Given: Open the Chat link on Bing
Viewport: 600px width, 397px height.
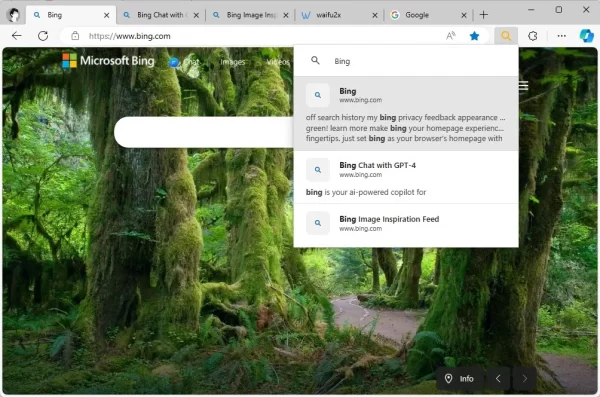Looking at the screenshot, I should point(185,62).
